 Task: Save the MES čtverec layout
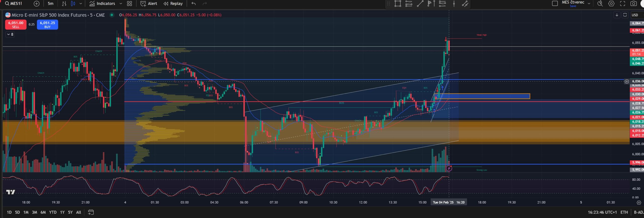pyautogui.click(x=573, y=6)
